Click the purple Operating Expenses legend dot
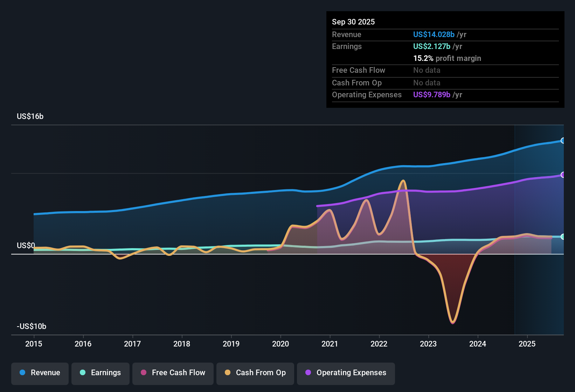 point(307,373)
